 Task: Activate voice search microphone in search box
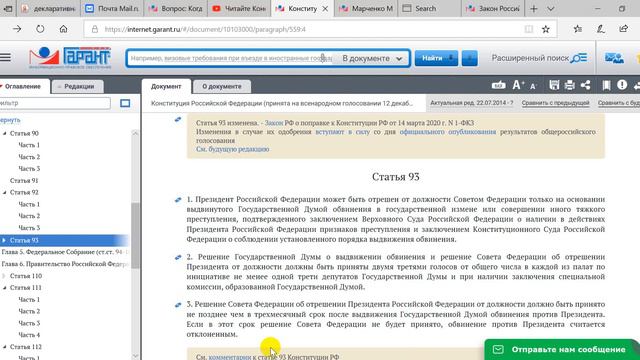click(323, 58)
